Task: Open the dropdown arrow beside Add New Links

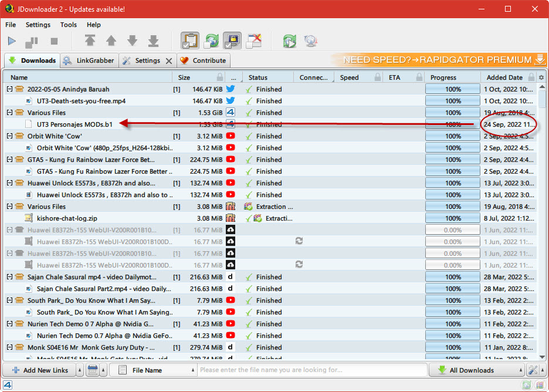Action: coord(80,370)
